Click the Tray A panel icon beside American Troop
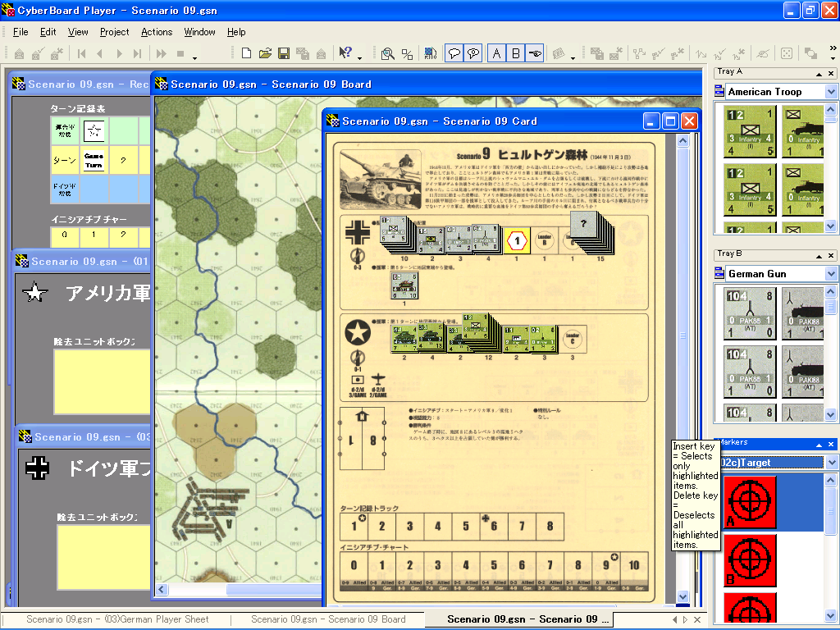The image size is (840, 630). coord(719,92)
